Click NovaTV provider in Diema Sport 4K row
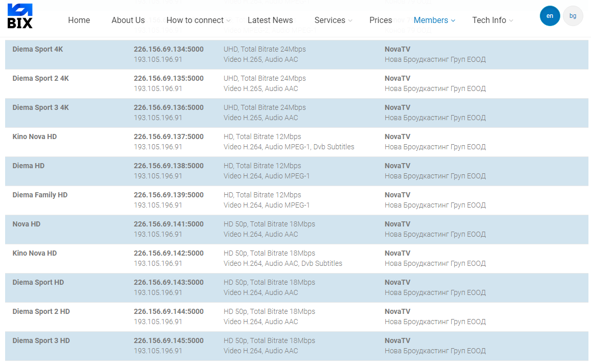591x364 pixels. (397, 49)
